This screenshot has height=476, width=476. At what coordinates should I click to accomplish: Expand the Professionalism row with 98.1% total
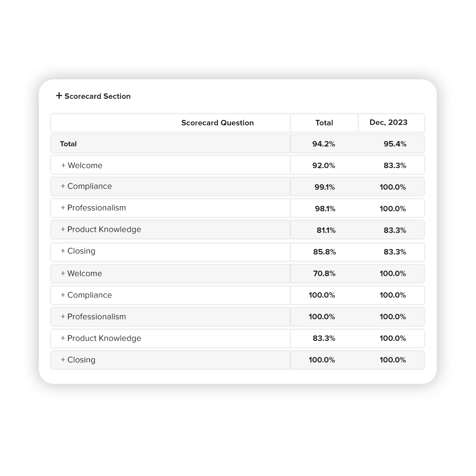[x=63, y=208]
